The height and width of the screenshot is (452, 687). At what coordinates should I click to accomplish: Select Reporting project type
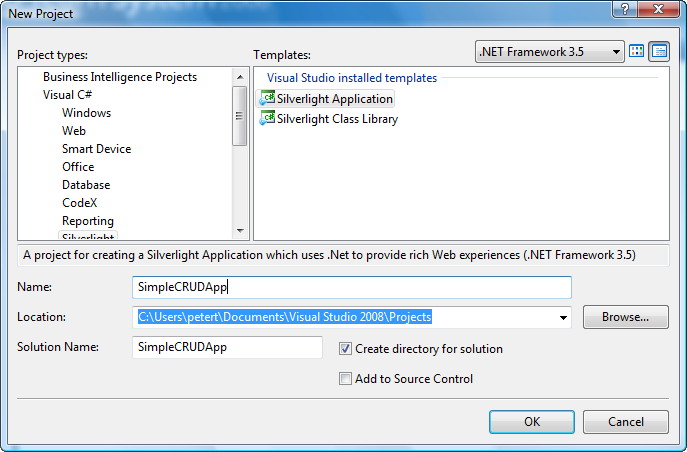(88, 220)
